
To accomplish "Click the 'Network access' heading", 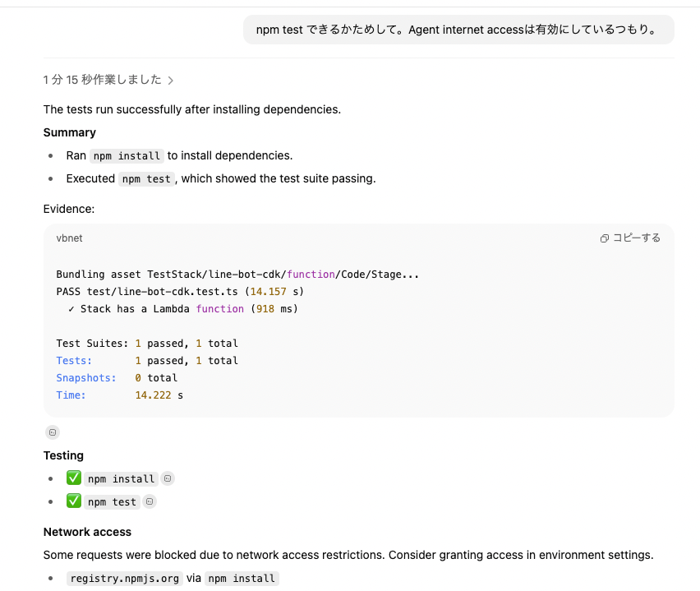I will [87, 532].
